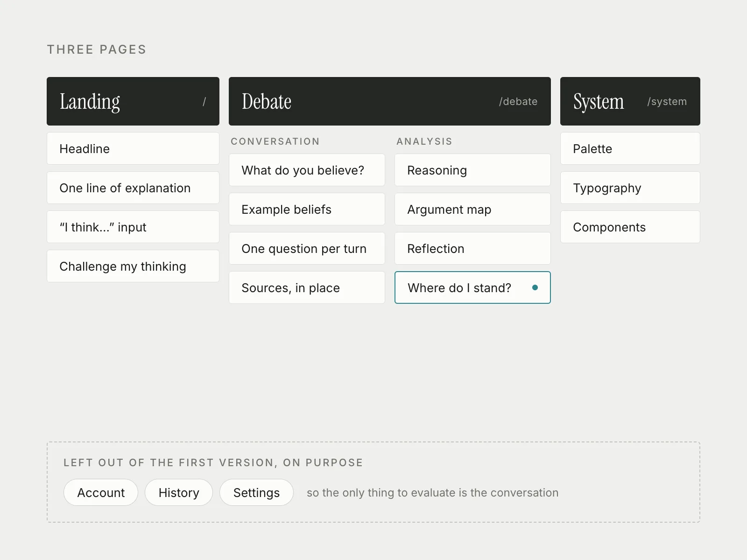
Task: Click the History pill
Action: click(179, 492)
